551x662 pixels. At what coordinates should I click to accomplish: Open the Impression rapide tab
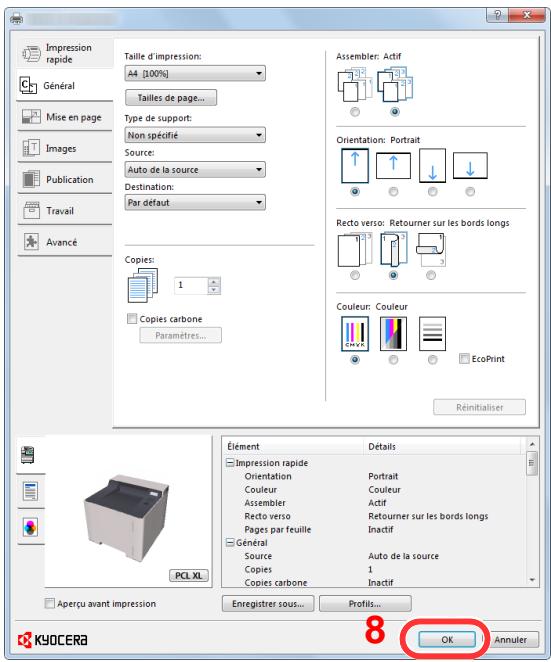pos(65,54)
